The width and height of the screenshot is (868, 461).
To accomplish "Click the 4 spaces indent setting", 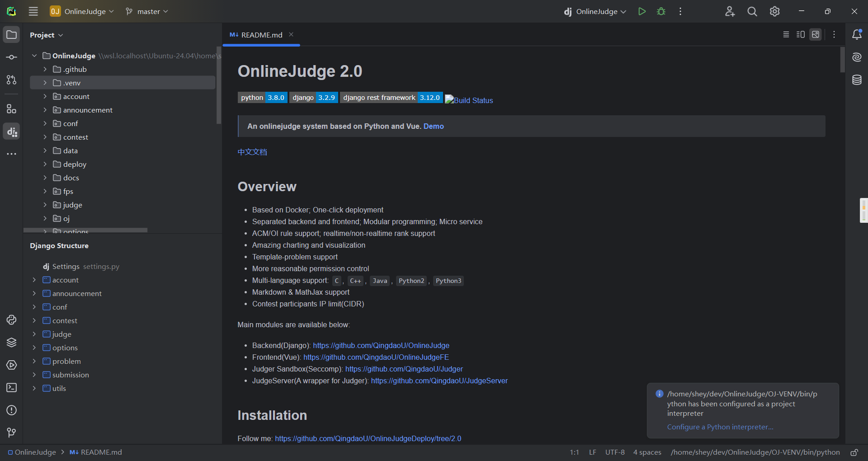I will coord(647,452).
